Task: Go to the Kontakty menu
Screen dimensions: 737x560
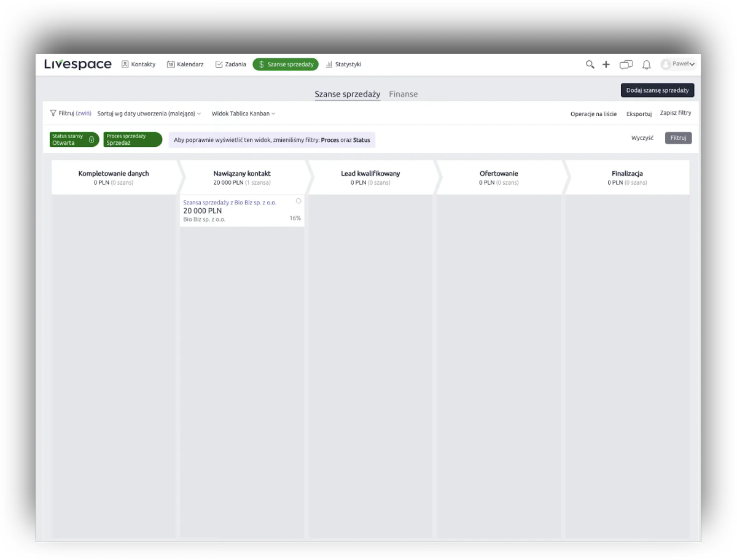Action: coord(138,64)
